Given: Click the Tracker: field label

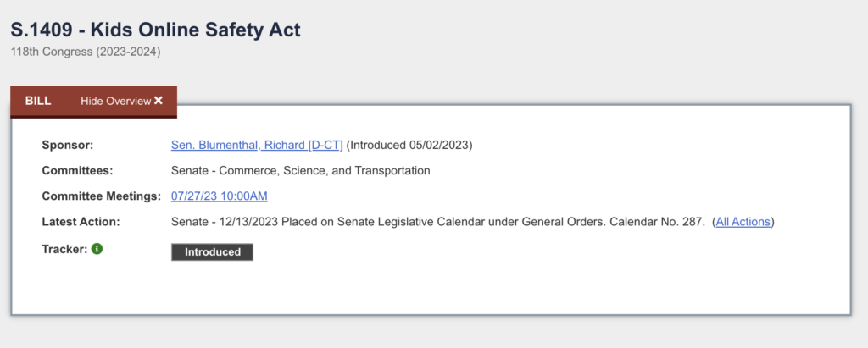Looking at the screenshot, I should click(x=64, y=249).
